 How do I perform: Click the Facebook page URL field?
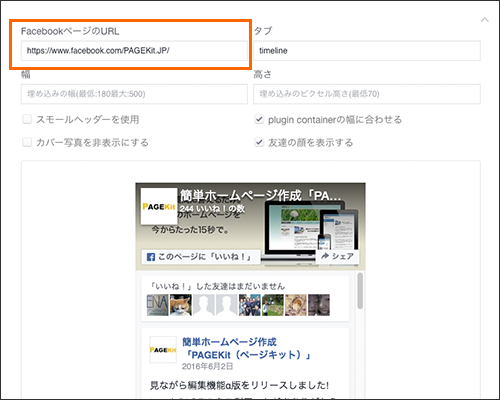pyautogui.click(x=134, y=51)
